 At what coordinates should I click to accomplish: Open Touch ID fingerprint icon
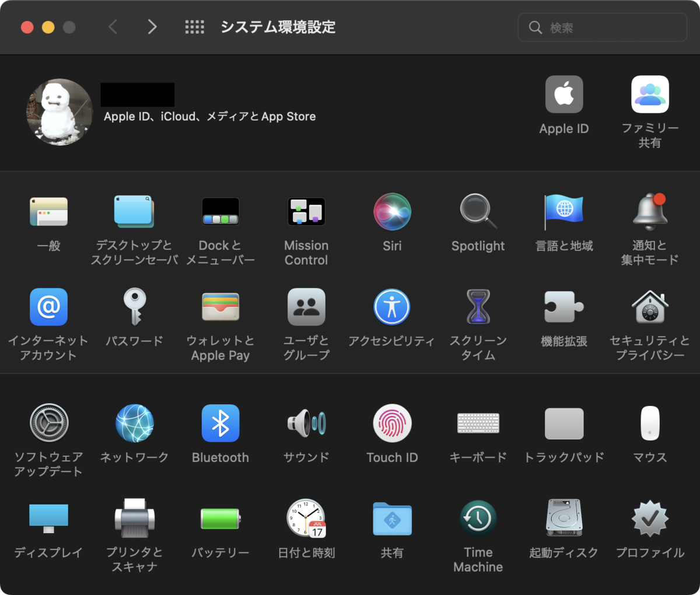(392, 423)
